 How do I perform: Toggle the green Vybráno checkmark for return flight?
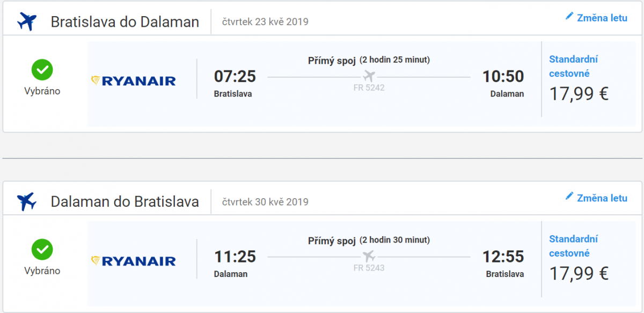(42, 250)
